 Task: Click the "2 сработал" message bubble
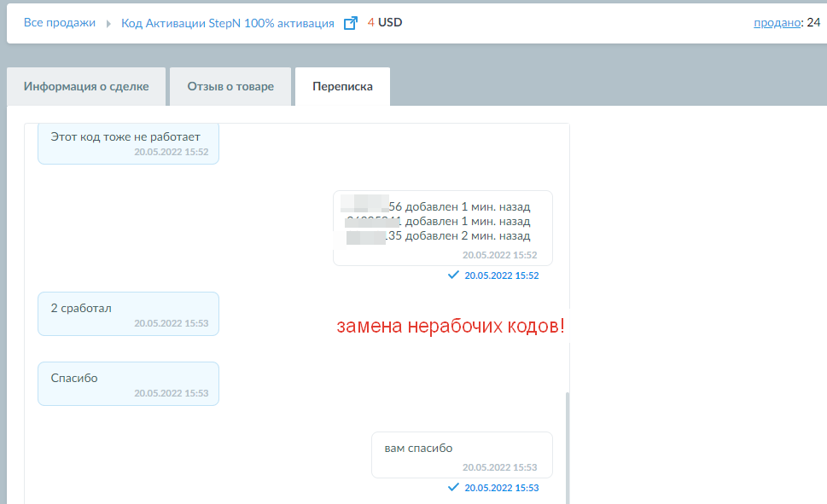point(127,313)
